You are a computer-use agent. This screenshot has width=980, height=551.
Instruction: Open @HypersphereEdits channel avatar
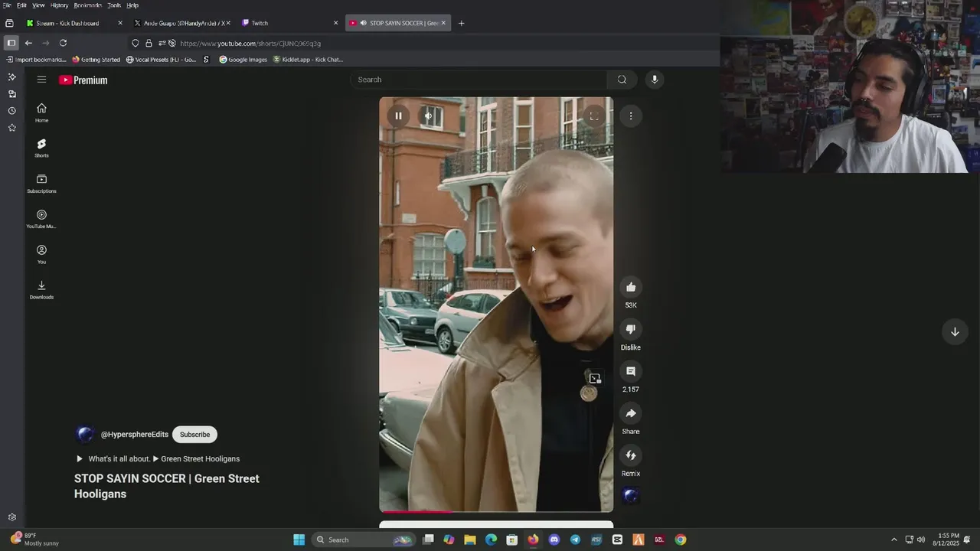pos(85,435)
